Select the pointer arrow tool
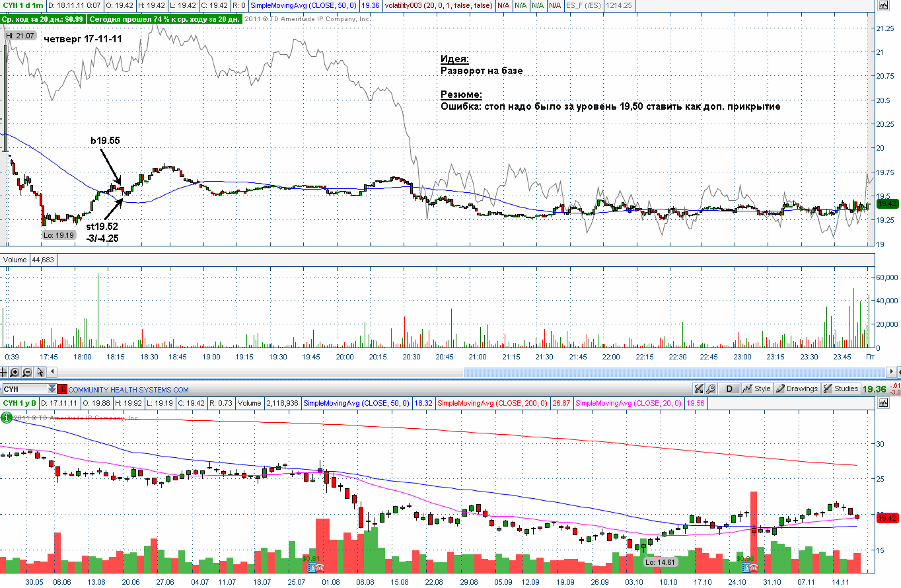 pyautogui.click(x=40, y=372)
